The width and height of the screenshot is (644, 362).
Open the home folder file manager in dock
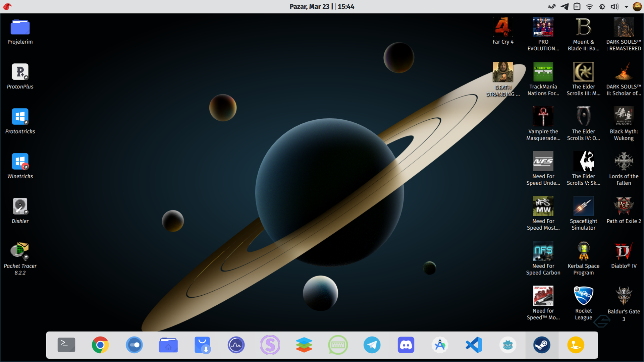pyautogui.click(x=168, y=345)
